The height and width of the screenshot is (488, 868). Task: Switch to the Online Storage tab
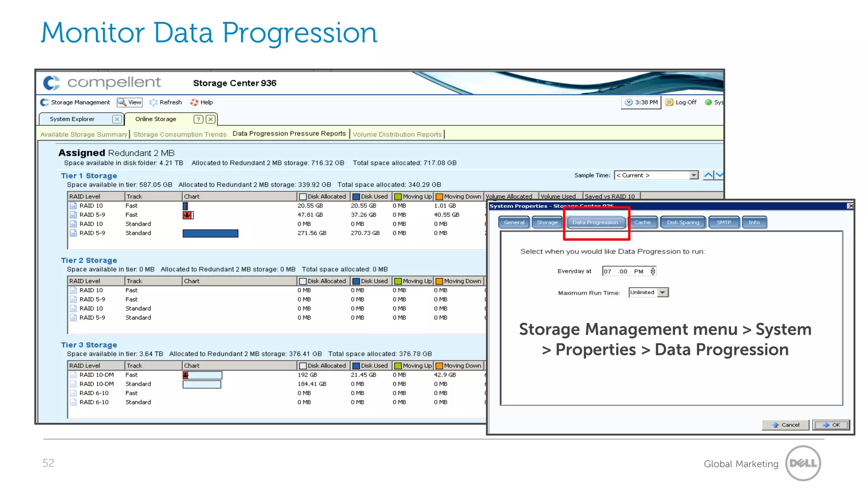tap(156, 119)
